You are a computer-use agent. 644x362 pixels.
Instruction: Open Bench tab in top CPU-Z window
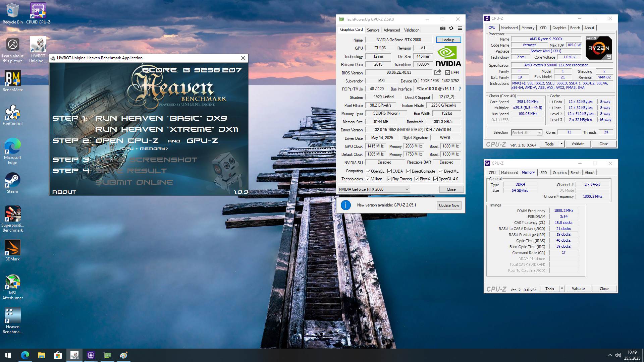575,28
